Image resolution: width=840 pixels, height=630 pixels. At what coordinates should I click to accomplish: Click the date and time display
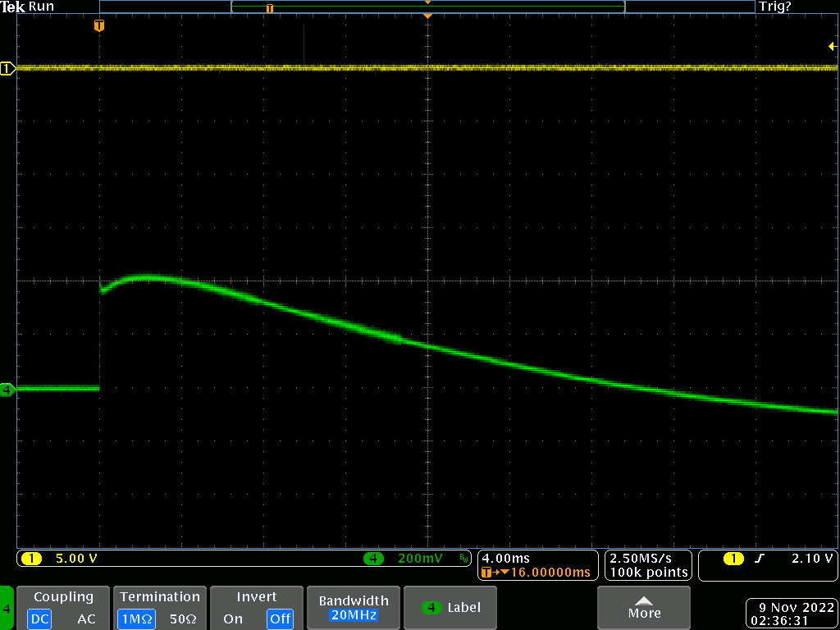point(791,614)
